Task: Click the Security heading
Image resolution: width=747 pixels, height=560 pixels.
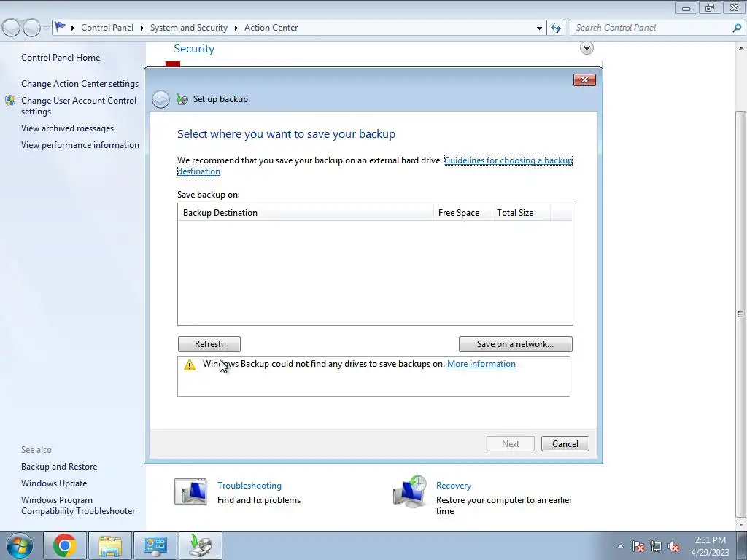Action: 194,49
